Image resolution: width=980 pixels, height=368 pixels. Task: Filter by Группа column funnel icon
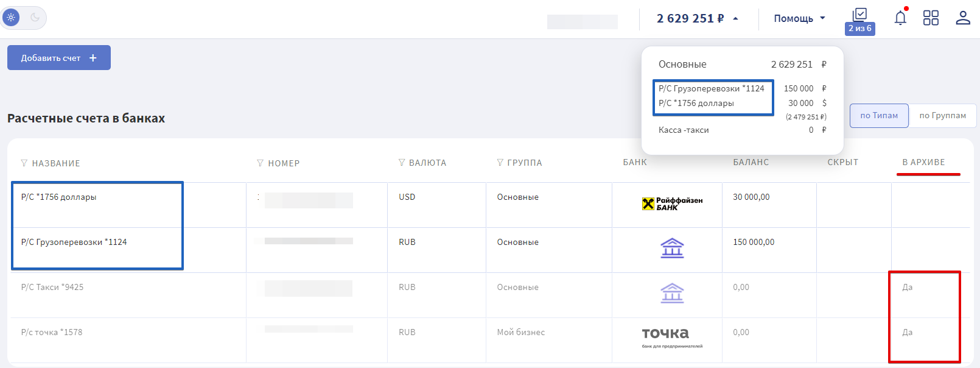pos(500,163)
